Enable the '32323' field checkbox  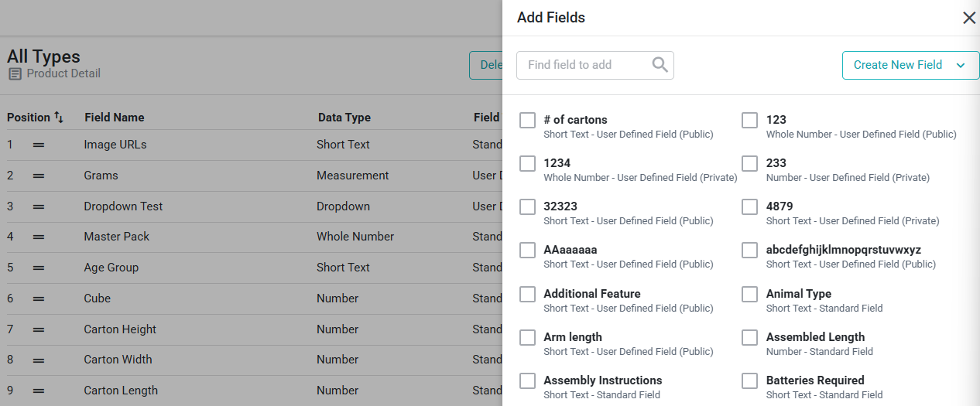coord(528,207)
